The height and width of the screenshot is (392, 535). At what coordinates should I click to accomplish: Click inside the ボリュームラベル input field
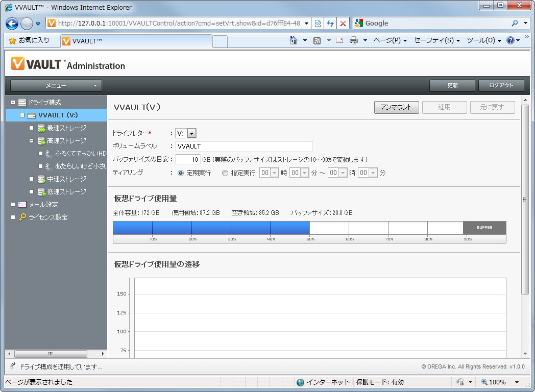coord(244,146)
